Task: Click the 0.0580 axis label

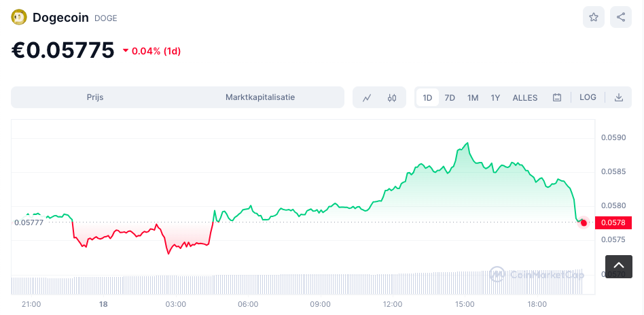Action: pyautogui.click(x=613, y=205)
